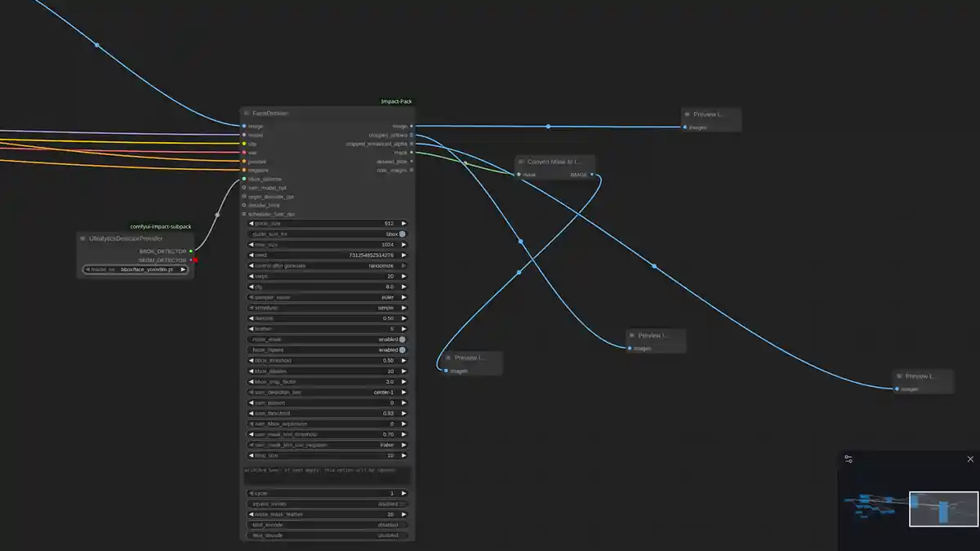Image resolution: width=980 pixels, height=551 pixels.
Task: Toggle the force_inpaint enabled switch
Action: [x=402, y=350]
